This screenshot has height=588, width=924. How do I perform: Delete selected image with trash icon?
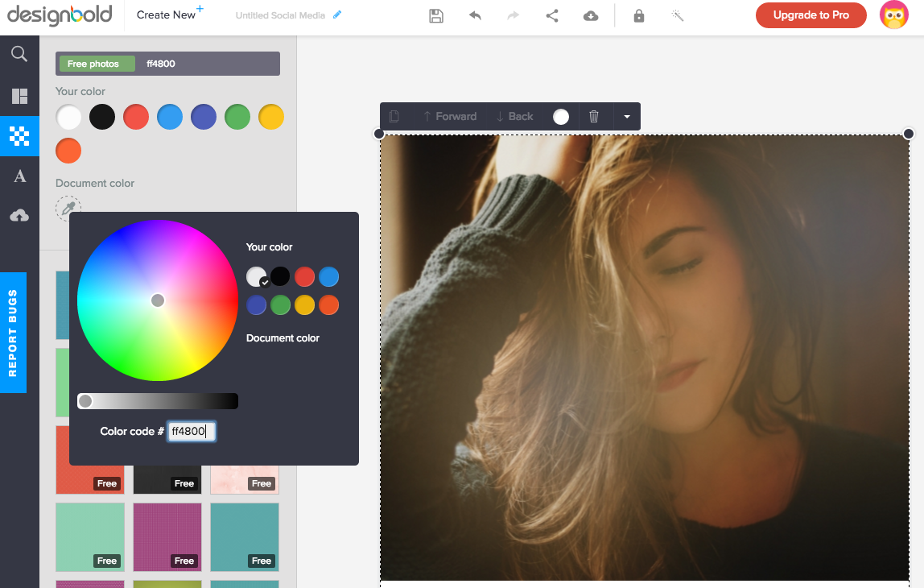(x=594, y=117)
